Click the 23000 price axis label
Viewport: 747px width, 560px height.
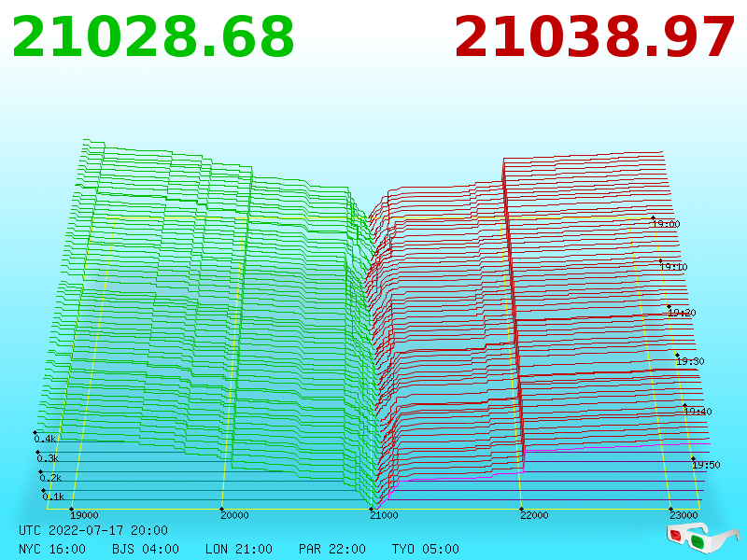tap(684, 515)
